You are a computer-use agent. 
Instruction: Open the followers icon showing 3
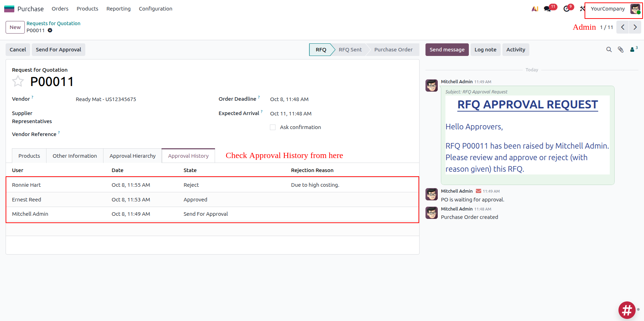click(x=633, y=49)
